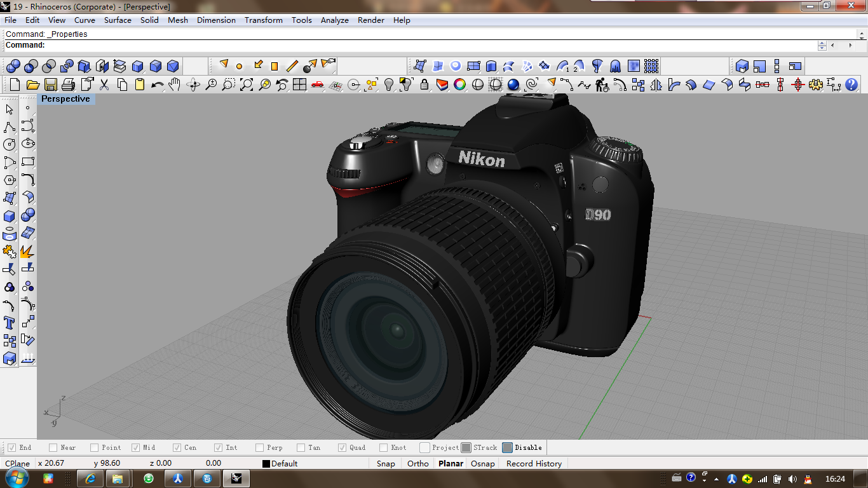Open the Transform menu

point(264,20)
